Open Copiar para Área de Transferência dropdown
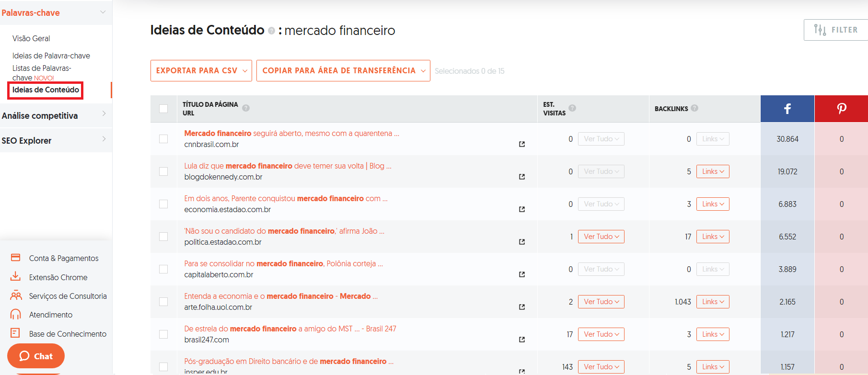Image resolution: width=868 pixels, height=375 pixels. (343, 71)
